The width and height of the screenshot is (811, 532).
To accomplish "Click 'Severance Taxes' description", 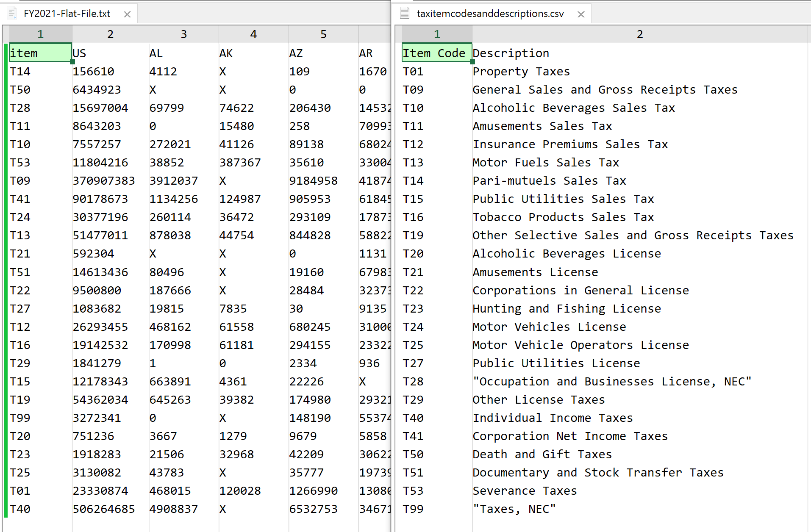I will coord(525,491).
